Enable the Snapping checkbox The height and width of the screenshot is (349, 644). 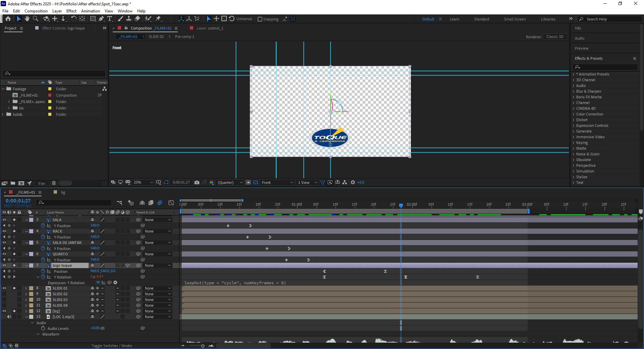(x=260, y=19)
